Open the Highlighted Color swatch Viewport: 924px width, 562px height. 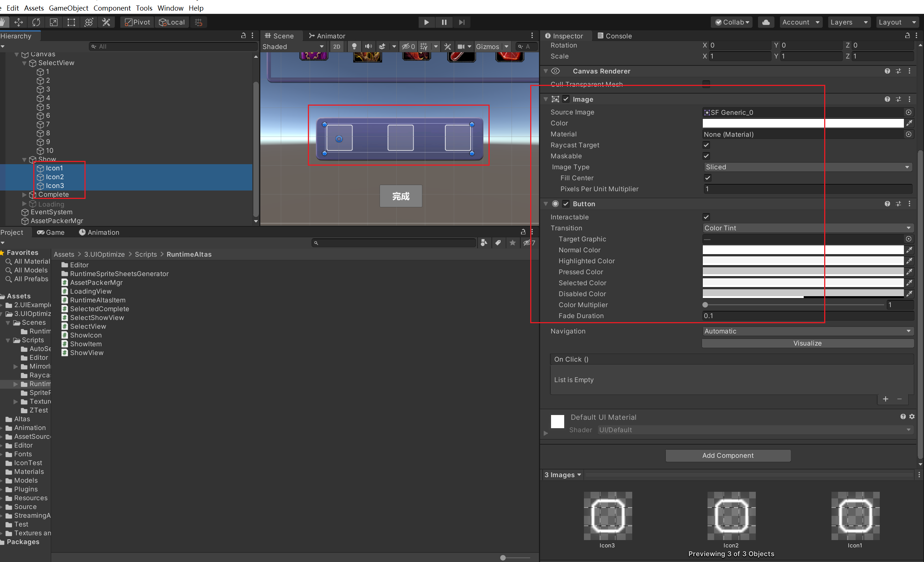[803, 261]
